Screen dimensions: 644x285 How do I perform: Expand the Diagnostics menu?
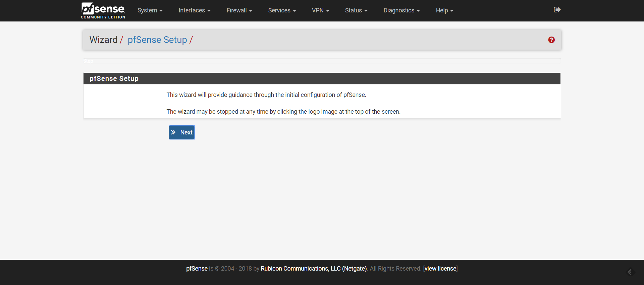pos(401,10)
